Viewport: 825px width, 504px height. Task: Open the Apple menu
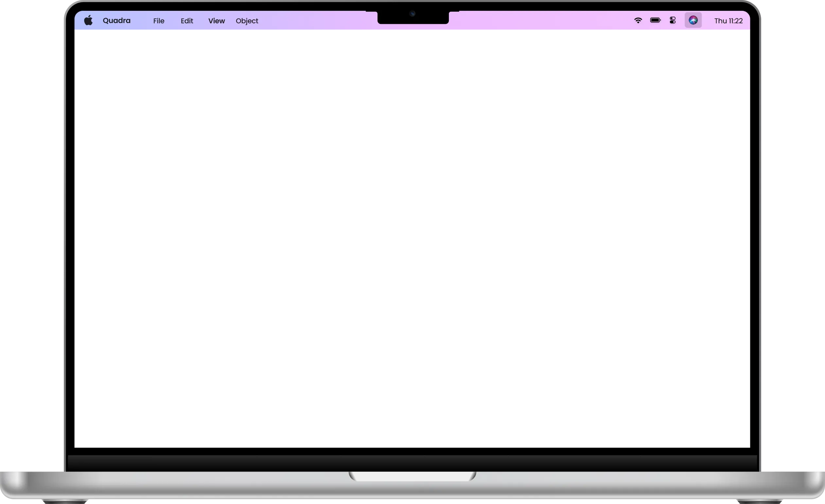88,20
